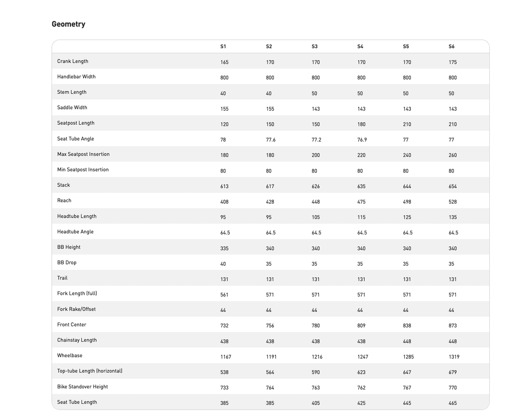Click the S6 size column header
Screen dimensions: 525x420
click(x=451, y=46)
